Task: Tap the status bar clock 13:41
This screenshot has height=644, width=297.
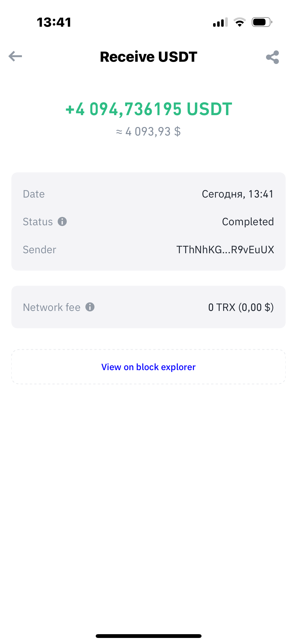Action: tap(54, 22)
